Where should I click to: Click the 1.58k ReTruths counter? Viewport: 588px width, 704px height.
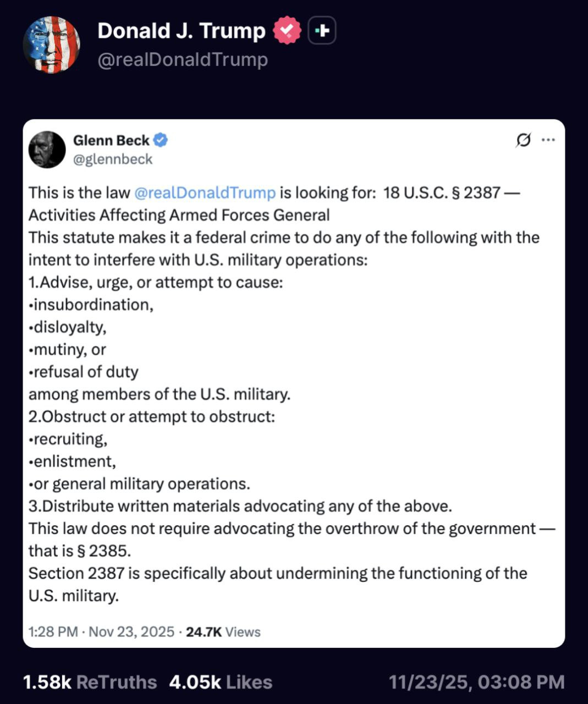[90, 682]
